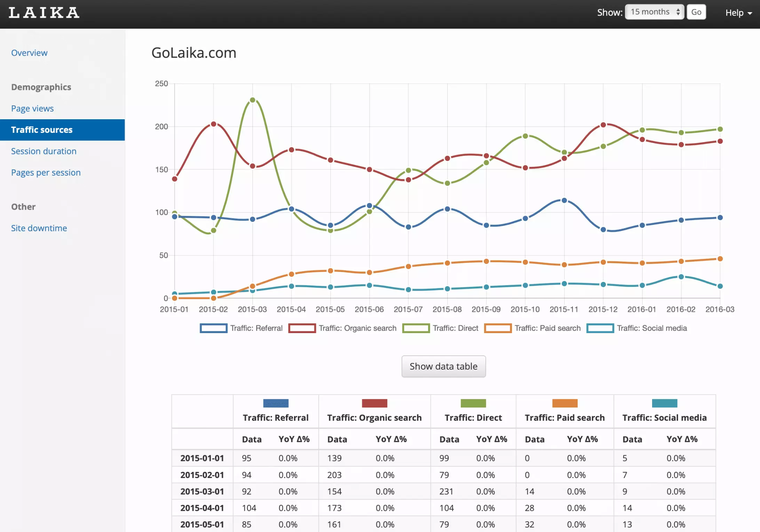Click the Direct traffic point at 2015-10
Image resolution: width=760 pixels, height=532 pixels.
[525, 136]
